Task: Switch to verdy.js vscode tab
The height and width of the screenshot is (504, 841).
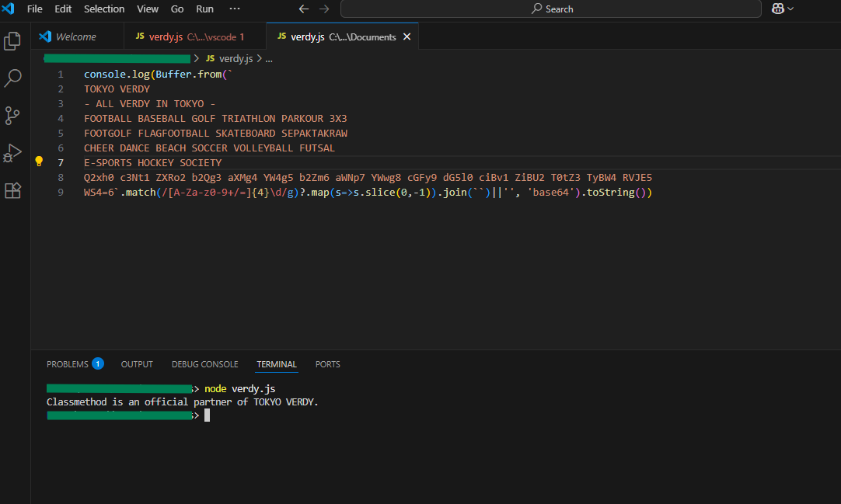Action: click(194, 36)
